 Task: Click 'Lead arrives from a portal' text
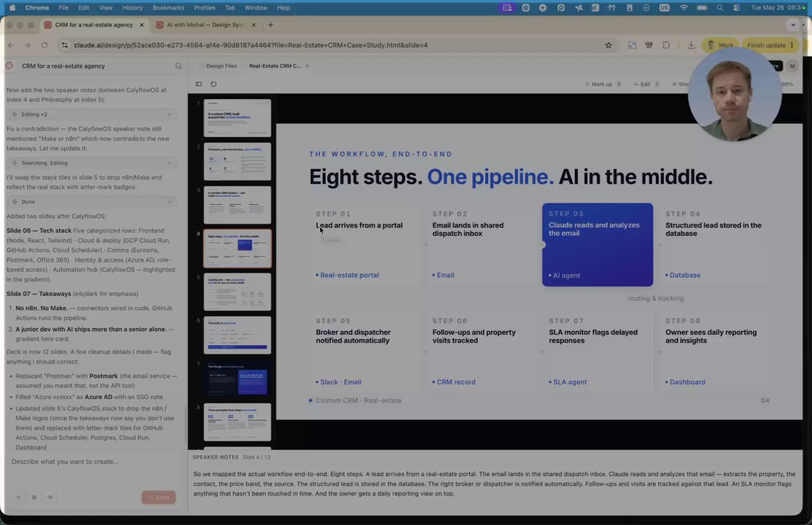pos(359,225)
